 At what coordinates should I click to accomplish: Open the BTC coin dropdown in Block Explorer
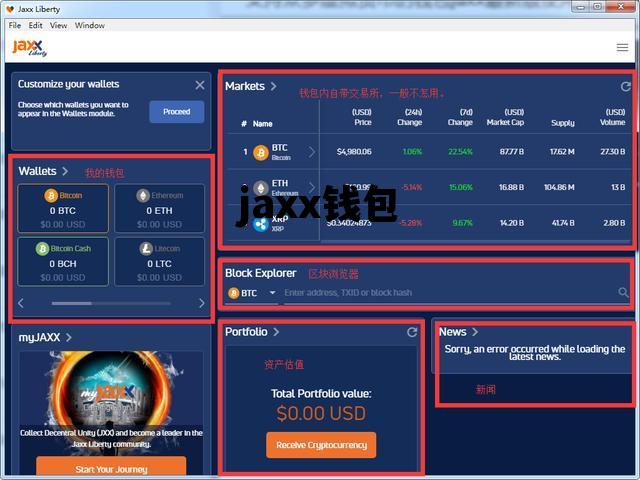click(x=251, y=293)
